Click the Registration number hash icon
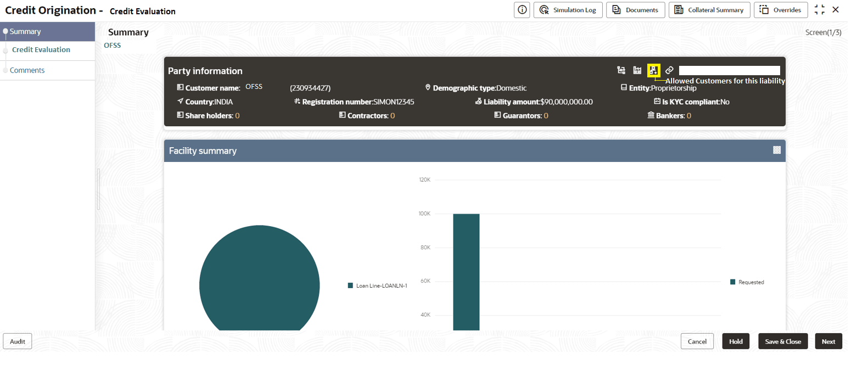This screenshot has height=365, width=868. (297, 101)
